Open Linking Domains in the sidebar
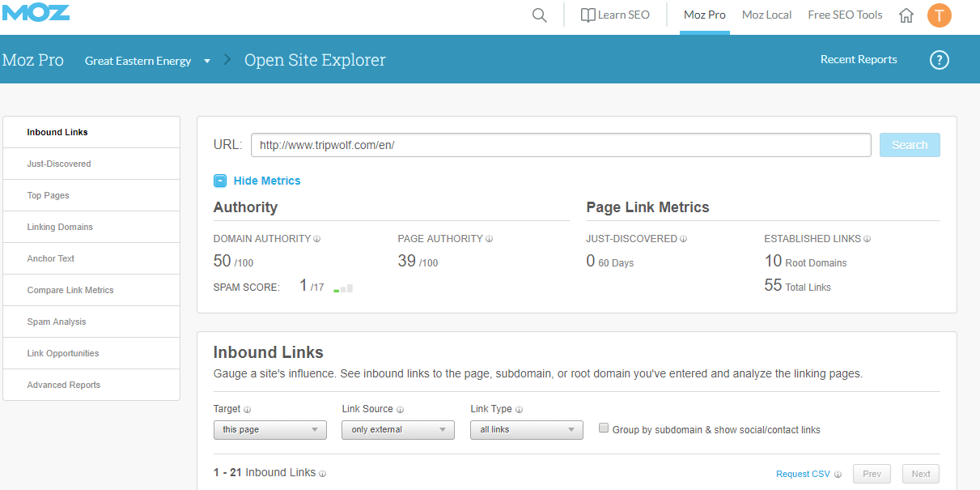The width and height of the screenshot is (980, 490). (x=91, y=227)
